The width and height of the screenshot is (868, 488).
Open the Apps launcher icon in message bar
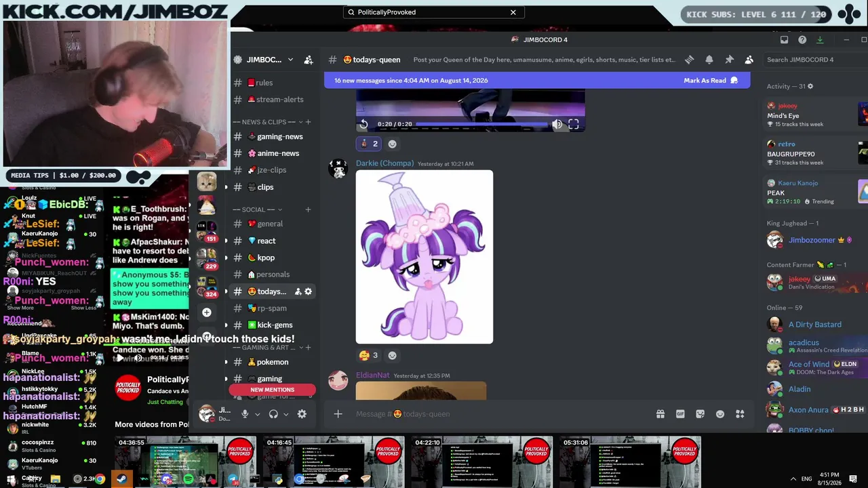pyautogui.click(x=741, y=414)
